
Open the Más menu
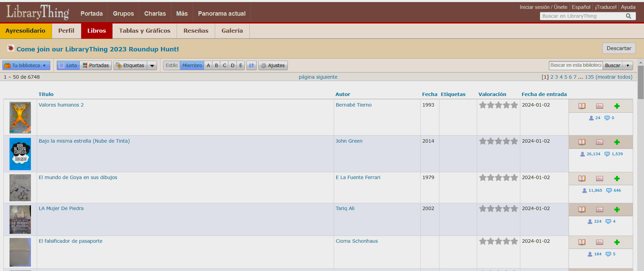point(182,13)
